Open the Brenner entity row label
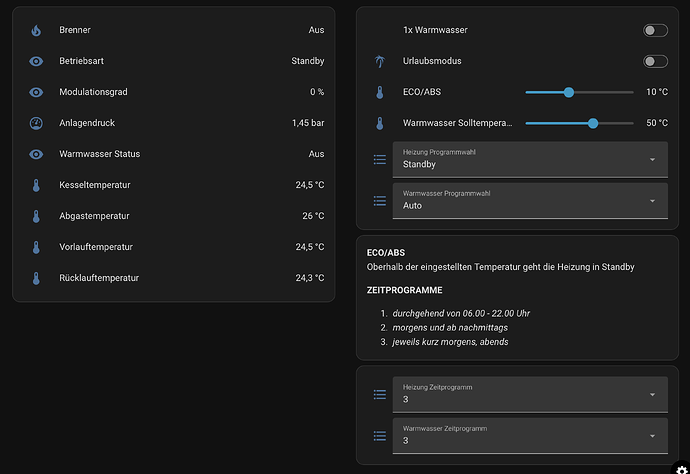690x474 pixels. pos(75,30)
